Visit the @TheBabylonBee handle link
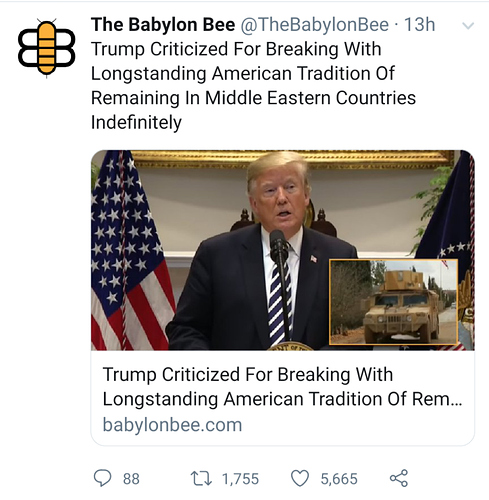The height and width of the screenshot is (500, 489). (314, 25)
